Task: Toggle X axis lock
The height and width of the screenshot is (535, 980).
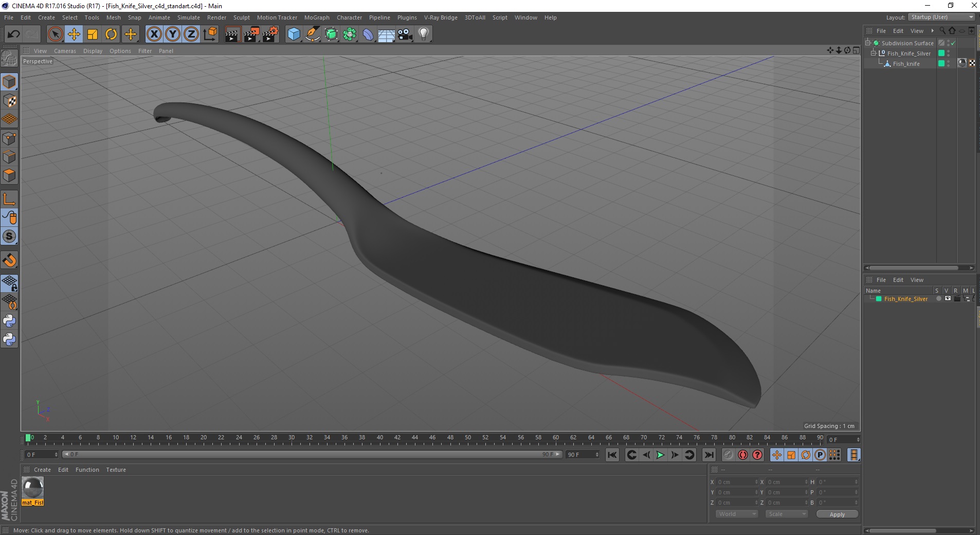Action: click(154, 34)
